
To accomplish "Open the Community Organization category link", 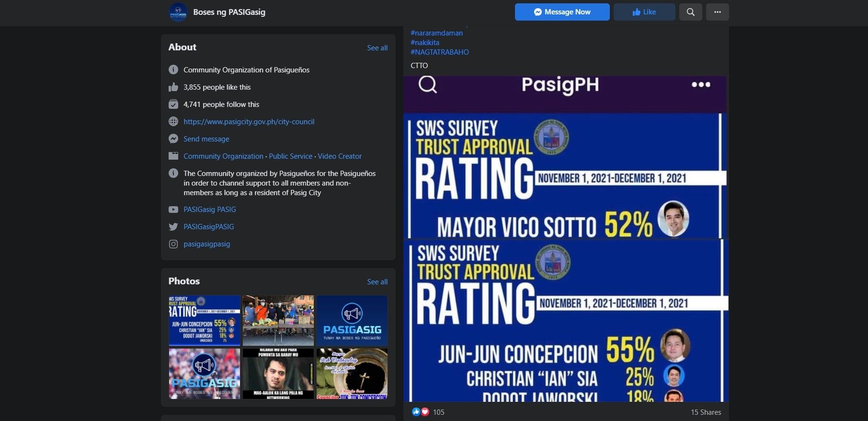I will 223,156.
